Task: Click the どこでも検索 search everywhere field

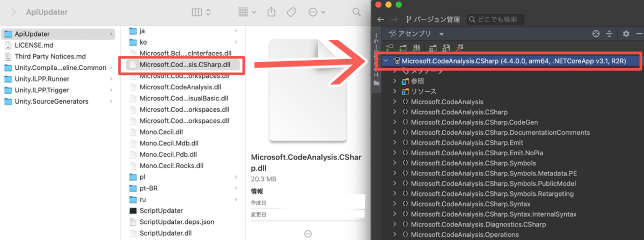Action: pyautogui.click(x=495, y=19)
